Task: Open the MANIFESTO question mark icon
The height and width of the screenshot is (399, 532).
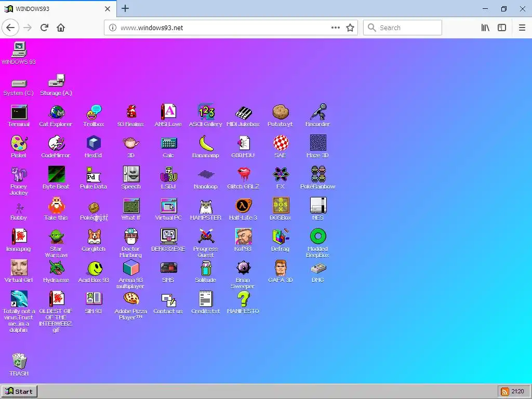Action: (243, 299)
